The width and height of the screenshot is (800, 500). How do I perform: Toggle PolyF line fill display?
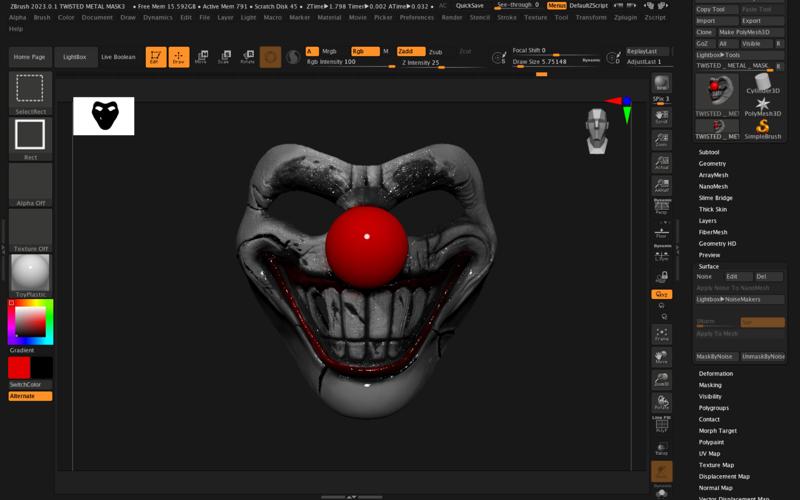tap(662, 424)
